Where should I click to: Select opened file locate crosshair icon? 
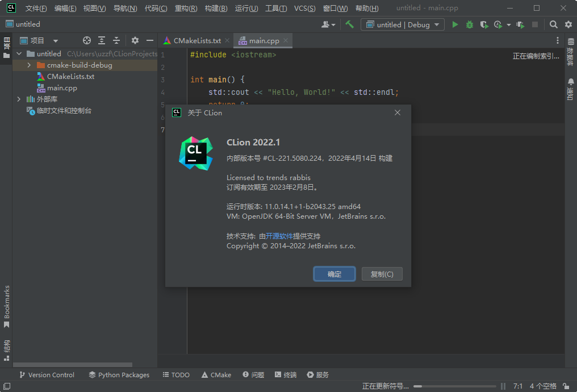tap(87, 40)
